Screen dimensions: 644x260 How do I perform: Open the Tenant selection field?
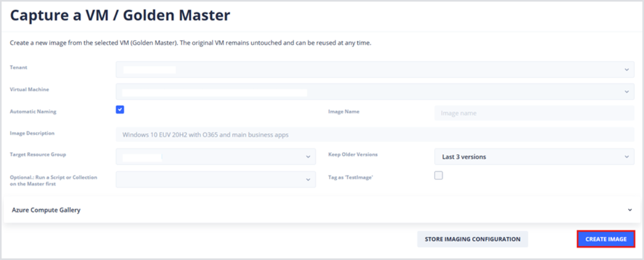tap(370, 69)
